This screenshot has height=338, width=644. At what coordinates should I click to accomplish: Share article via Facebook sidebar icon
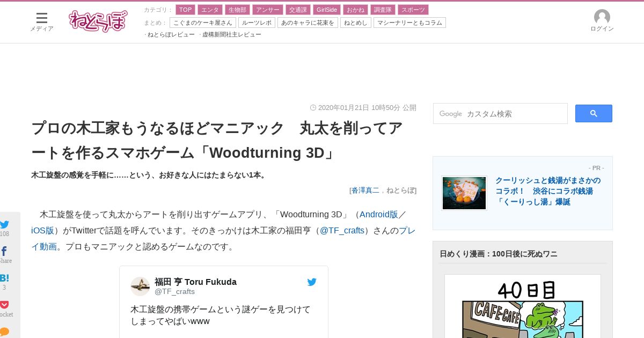[4, 251]
